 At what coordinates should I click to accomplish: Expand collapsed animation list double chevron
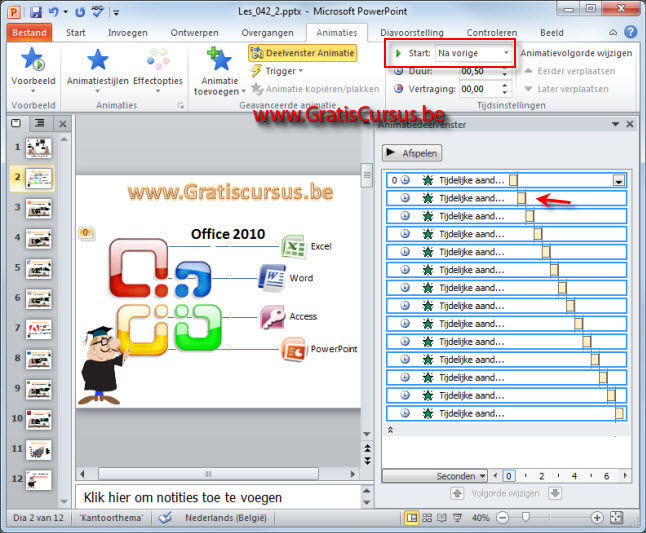(390, 430)
